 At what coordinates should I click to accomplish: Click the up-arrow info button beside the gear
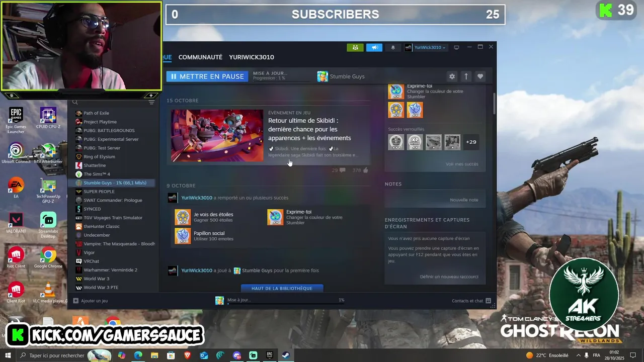tap(466, 76)
